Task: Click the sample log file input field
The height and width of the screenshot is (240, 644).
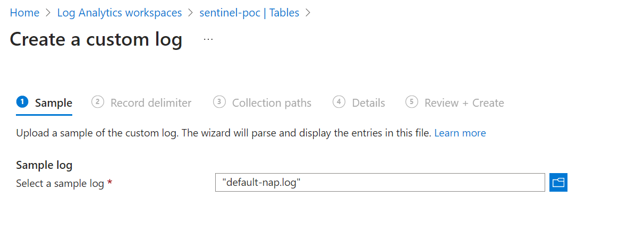Action: (380, 183)
